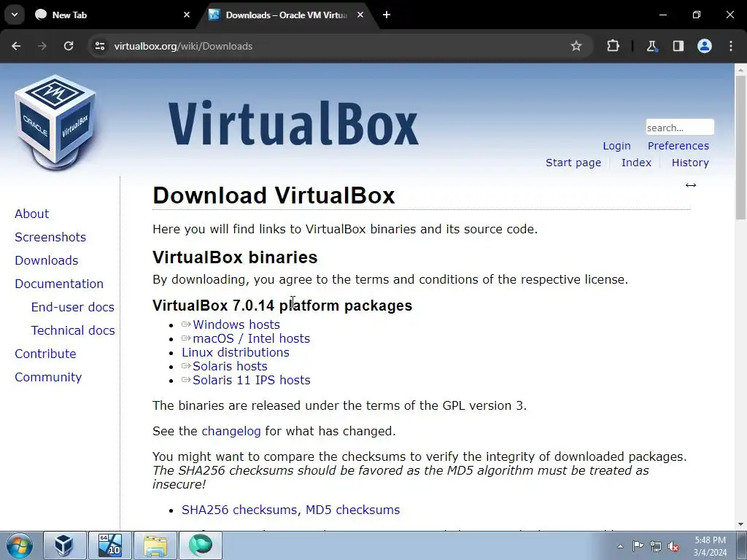Viewport: 747px width, 560px height.
Task: Open the Preferences link
Action: pos(678,146)
